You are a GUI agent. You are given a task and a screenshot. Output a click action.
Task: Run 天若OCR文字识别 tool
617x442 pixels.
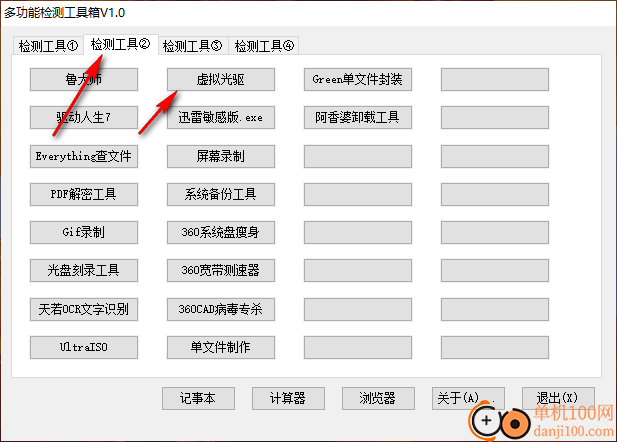pos(84,309)
